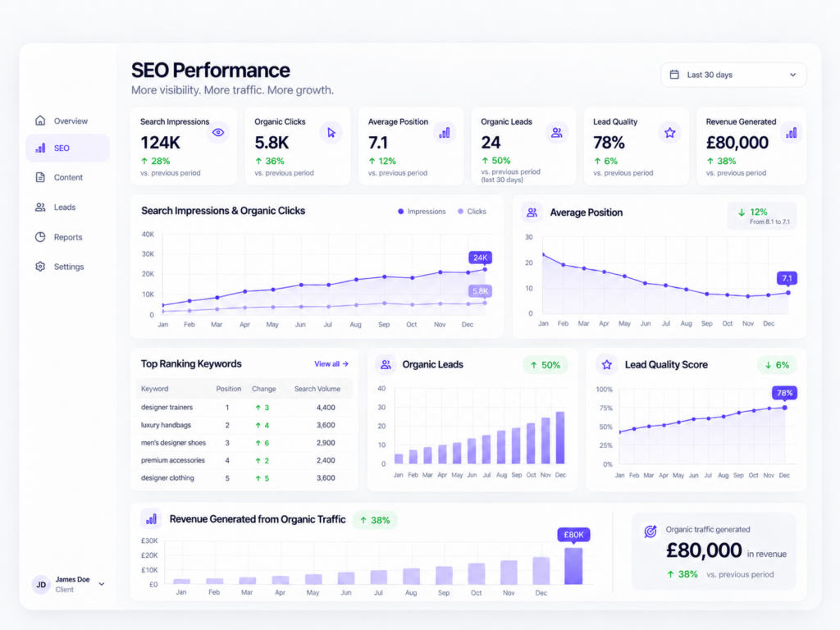Click the star icon next to Lead Quality Score
The height and width of the screenshot is (630, 840).
click(x=606, y=365)
